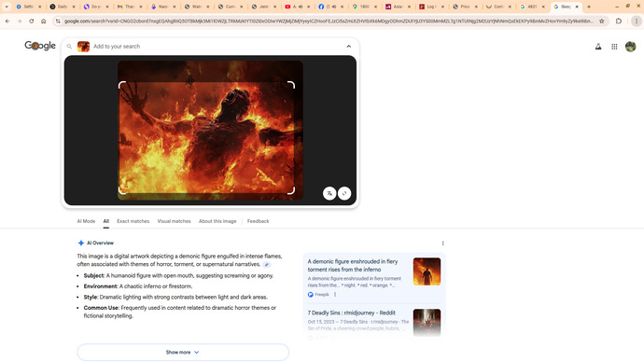Open the 7 Deadly Sins Reddit result
Image resolution: width=644 pixels, height=362 pixels.
[x=352, y=313]
